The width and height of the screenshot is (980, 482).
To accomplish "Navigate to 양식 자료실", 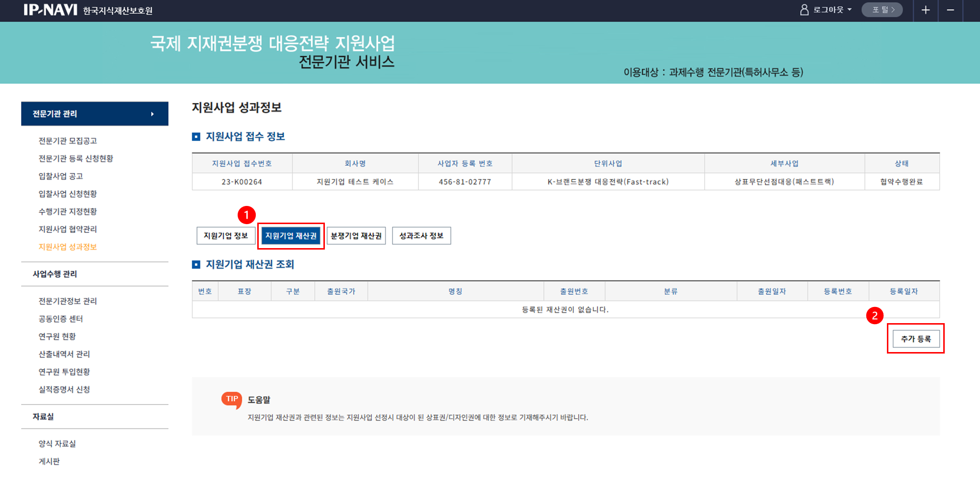I will tap(57, 444).
